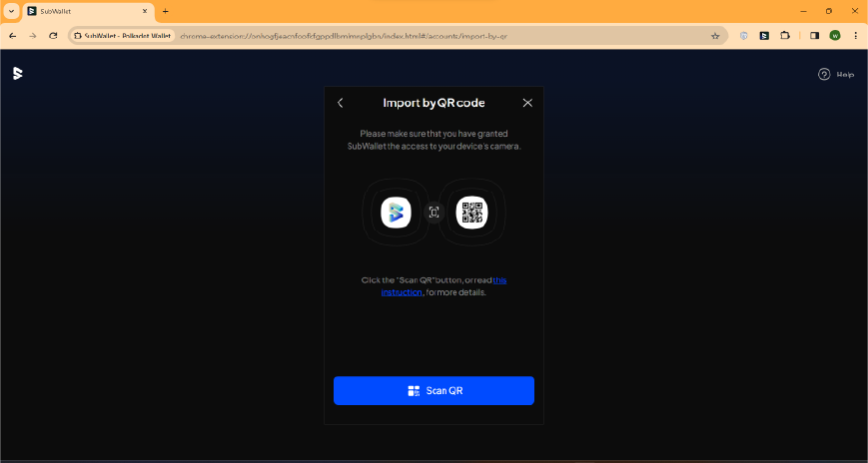Click the scan frame icon between the logos
Screen dimensions: 868x463
pyautogui.click(x=434, y=213)
